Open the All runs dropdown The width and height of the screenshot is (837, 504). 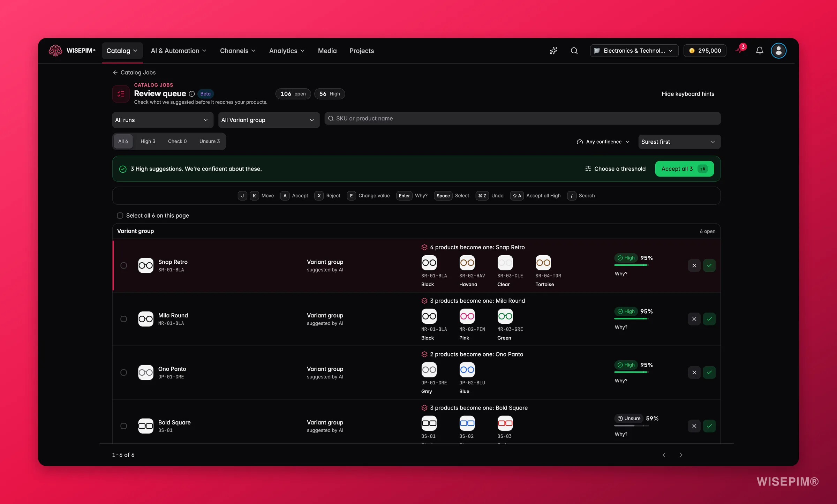[x=163, y=120]
